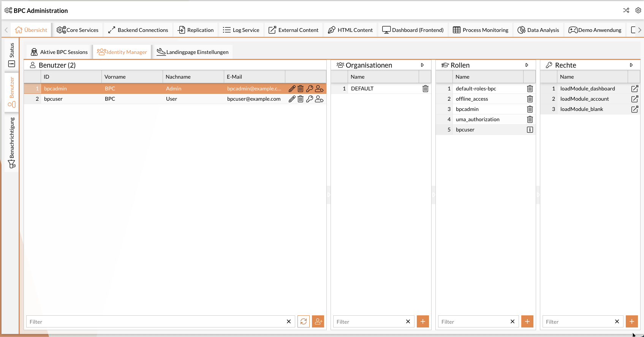This screenshot has width=644, height=337.
Task: Switch to Aktive BPC Sessions tab
Action: 59,52
